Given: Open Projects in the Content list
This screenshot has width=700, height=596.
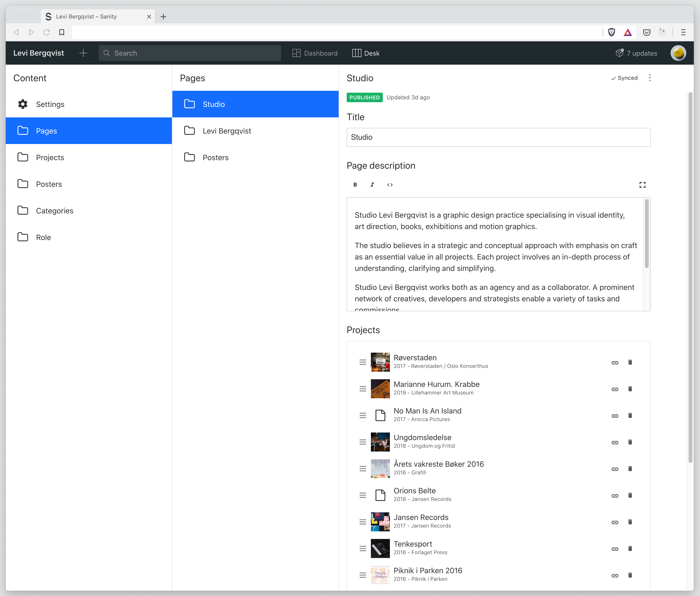Looking at the screenshot, I should [89, 158].
